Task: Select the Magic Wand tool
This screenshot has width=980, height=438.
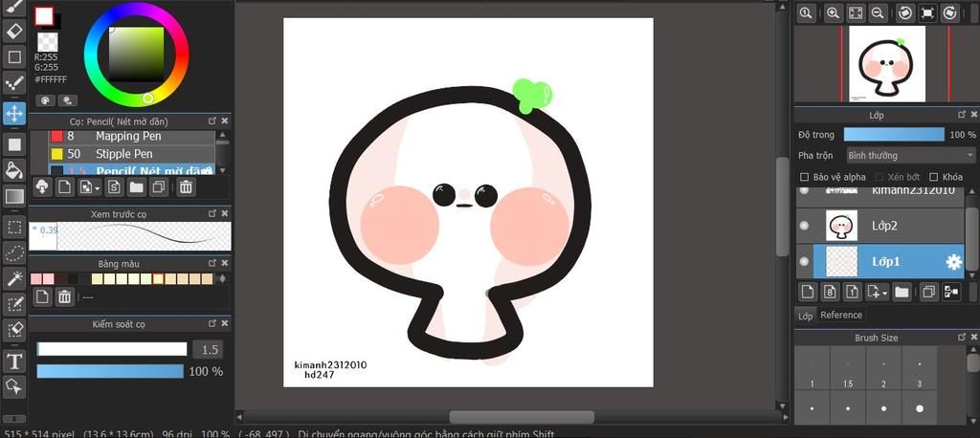Action: 14,278
